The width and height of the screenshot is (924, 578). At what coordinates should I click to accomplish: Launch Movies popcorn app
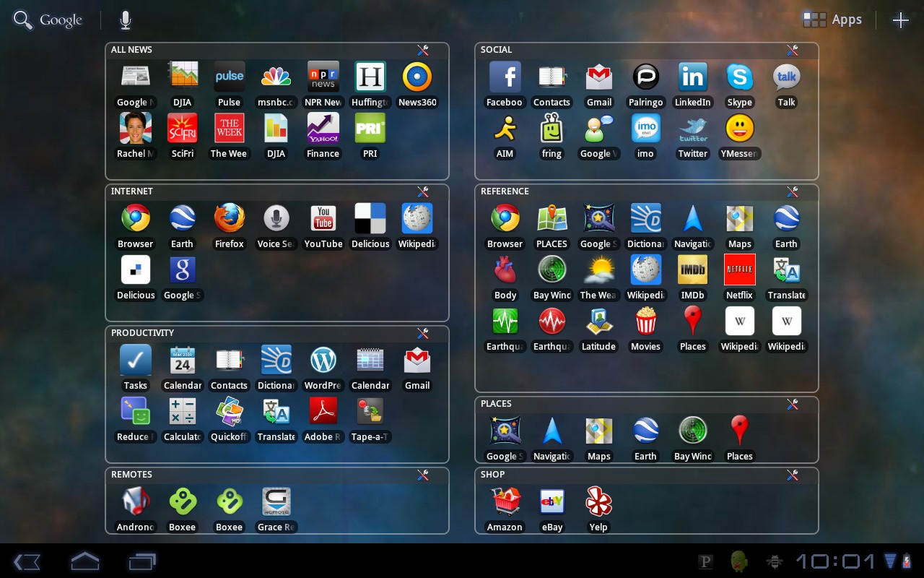(645, 321)
